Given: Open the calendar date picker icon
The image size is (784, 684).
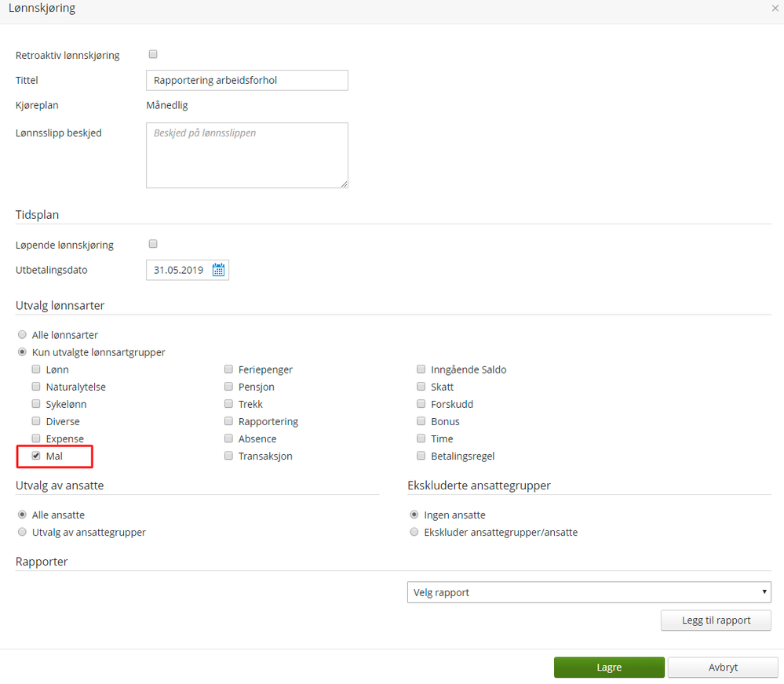Looking at the screenshot, I should [219, 271].
